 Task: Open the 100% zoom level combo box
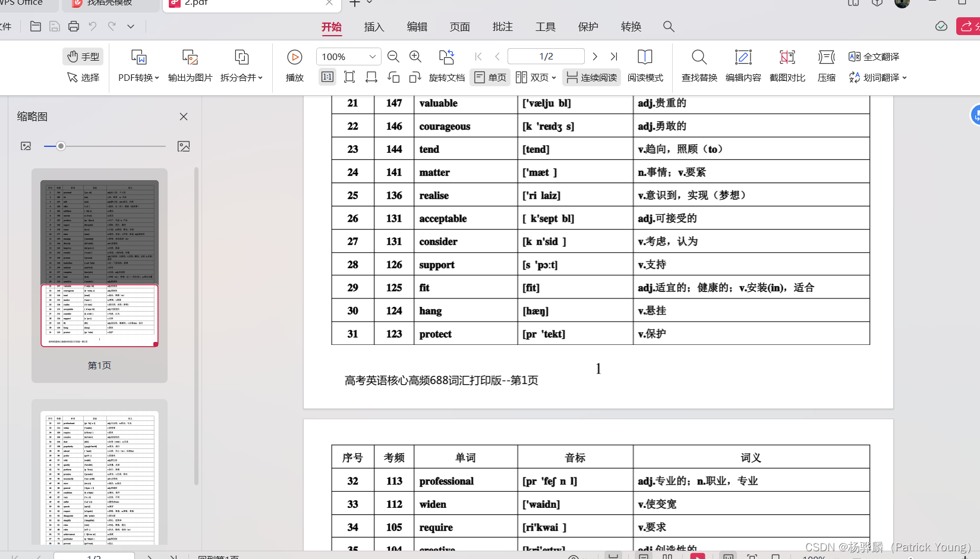click(x=348, y=56)
